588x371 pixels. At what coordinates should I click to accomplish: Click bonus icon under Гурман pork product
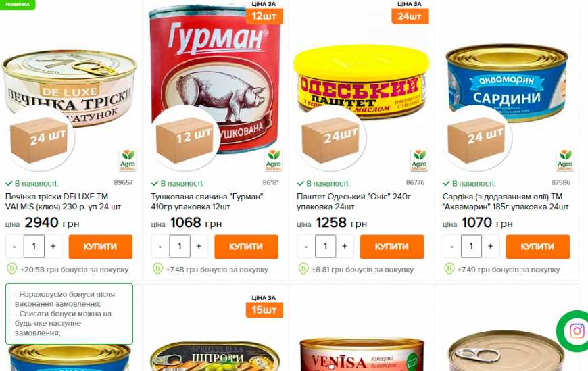[157, 269]
